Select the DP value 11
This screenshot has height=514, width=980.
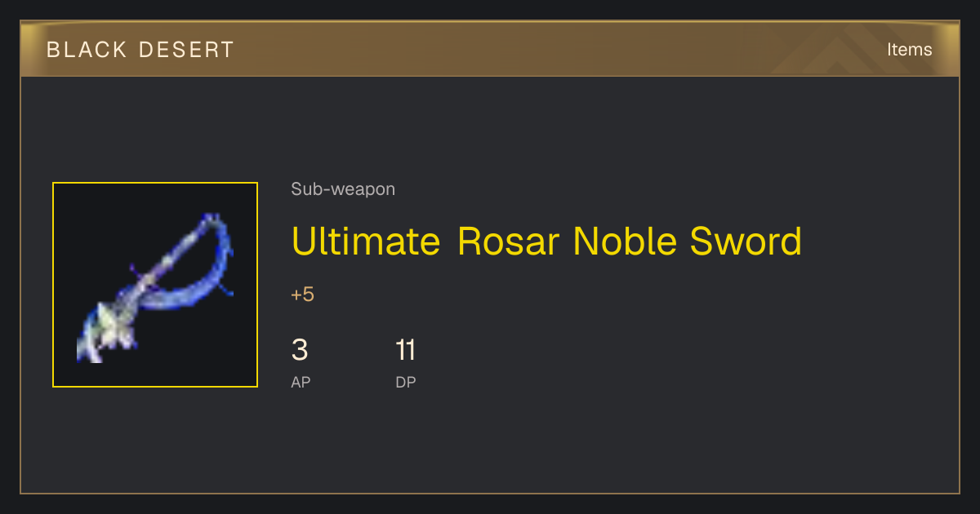[406, 351]
